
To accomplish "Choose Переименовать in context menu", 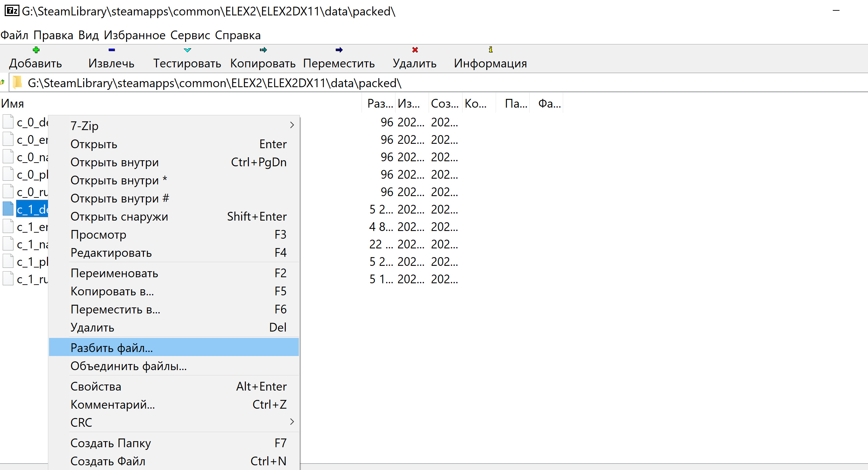I will tap(174, 273).
